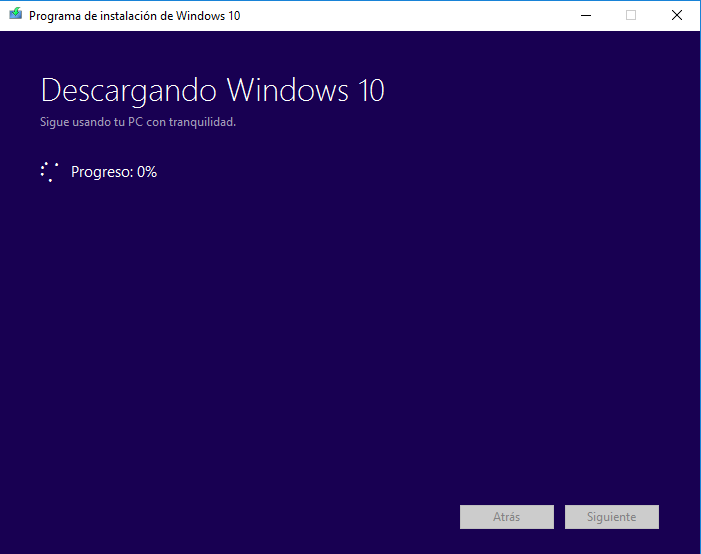Click the 'Descargando Windows 10' heading
Image resolution: width=701 pixels, height=554 pixels.
pyautogui.click(x=212, y=91)
